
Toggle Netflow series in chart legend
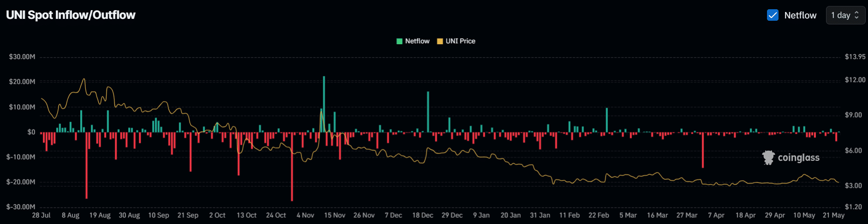coord(413,41)
